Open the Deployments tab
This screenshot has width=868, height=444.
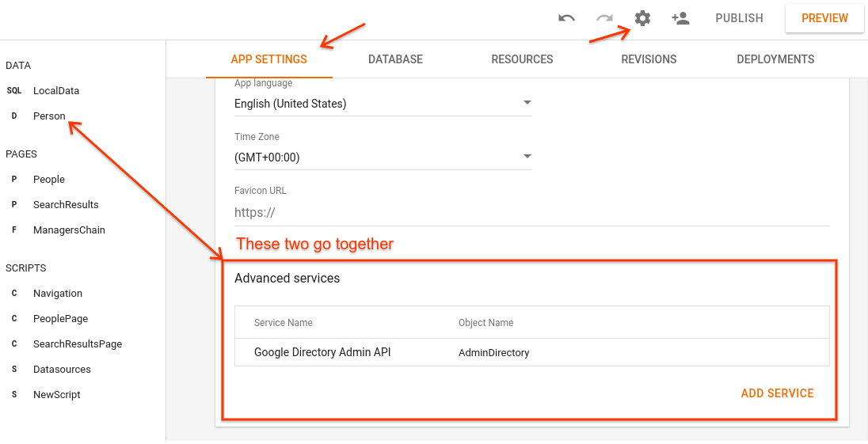(x=775, y=59)
